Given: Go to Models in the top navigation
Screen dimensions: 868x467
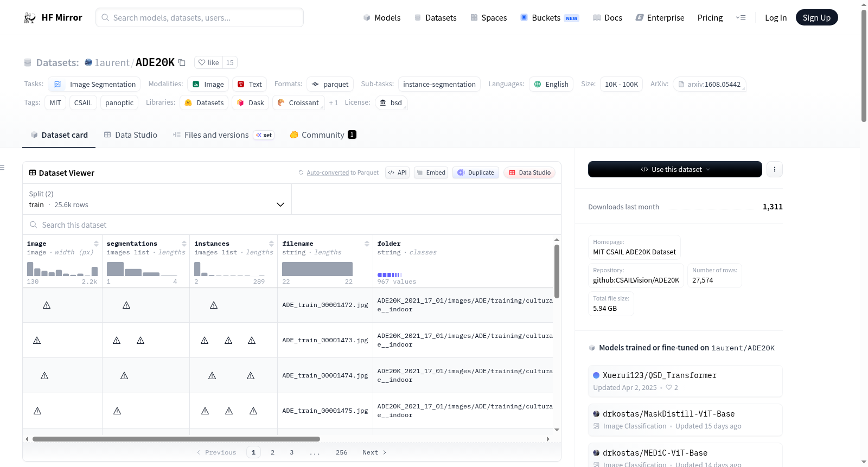Looking at the screenshot, I should click(x=382, y=18).
